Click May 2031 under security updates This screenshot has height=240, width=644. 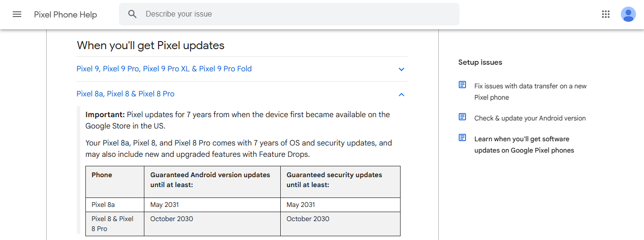click(x=340, y=205)
